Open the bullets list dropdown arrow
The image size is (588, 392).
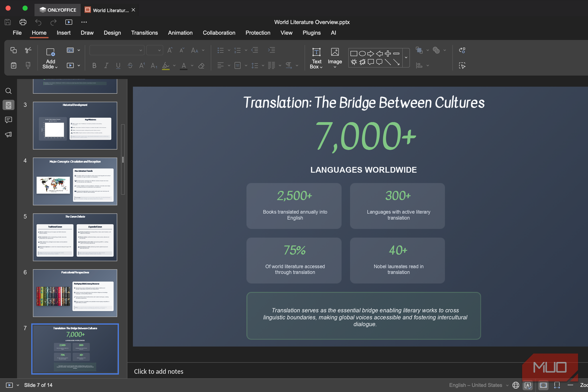coord(229,50)
